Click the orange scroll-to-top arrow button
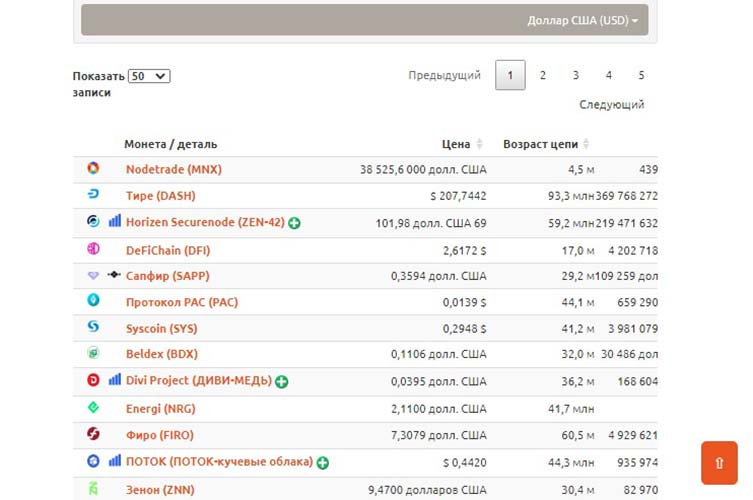 coord(719,463)
